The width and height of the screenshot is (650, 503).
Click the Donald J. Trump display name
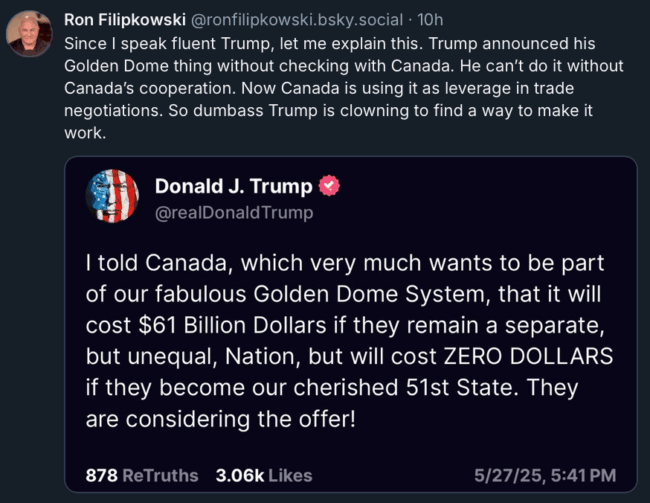pyautogui.click(x=233, y=186)
